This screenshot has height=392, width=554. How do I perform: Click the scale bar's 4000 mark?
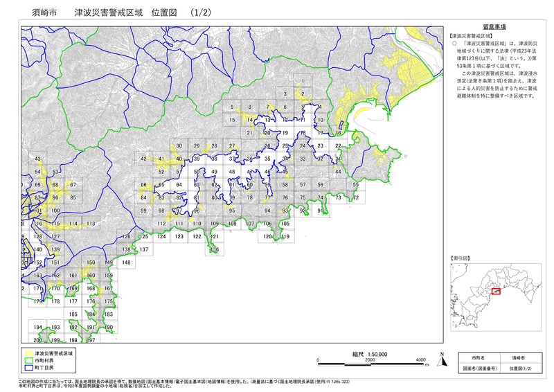coord(421,361)
